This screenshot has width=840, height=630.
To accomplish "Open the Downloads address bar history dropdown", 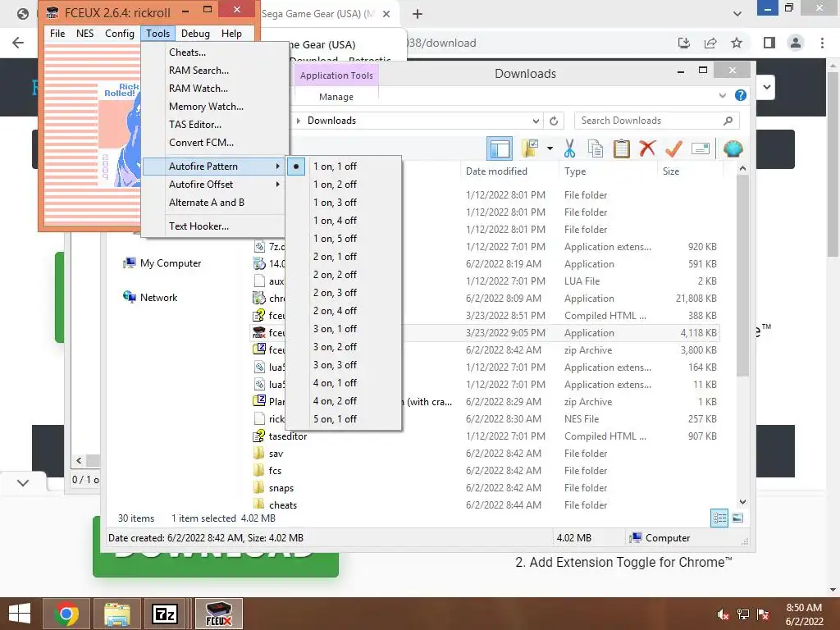I will click(535, 121).
